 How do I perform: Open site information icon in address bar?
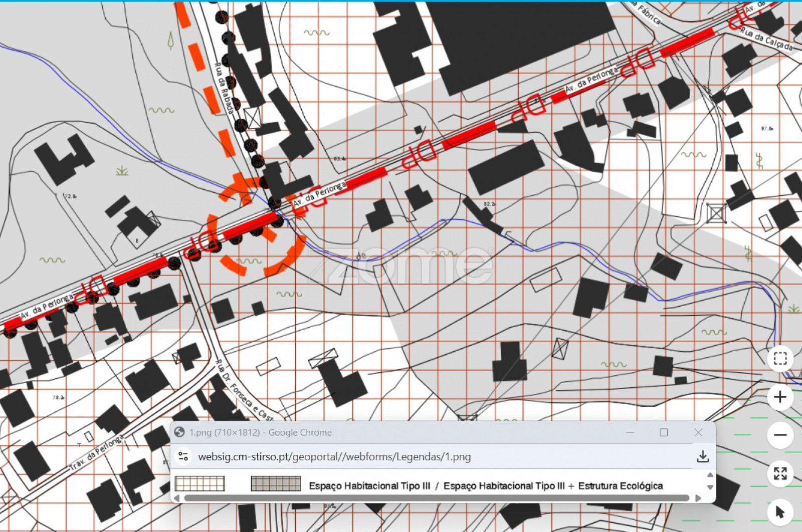183,456
